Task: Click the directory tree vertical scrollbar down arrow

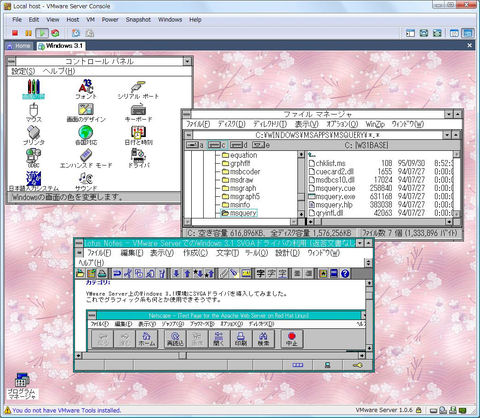Action: (x=301, y=214)
